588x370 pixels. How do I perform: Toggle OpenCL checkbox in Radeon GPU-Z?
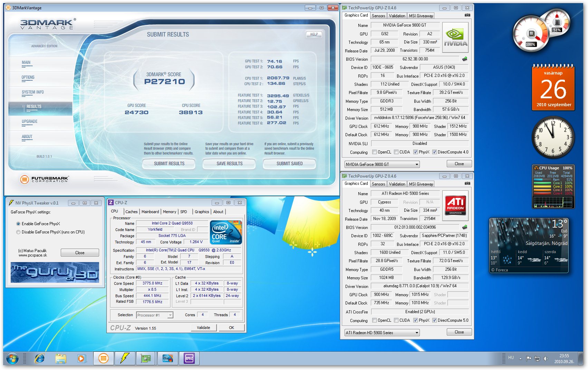(374, 320)
